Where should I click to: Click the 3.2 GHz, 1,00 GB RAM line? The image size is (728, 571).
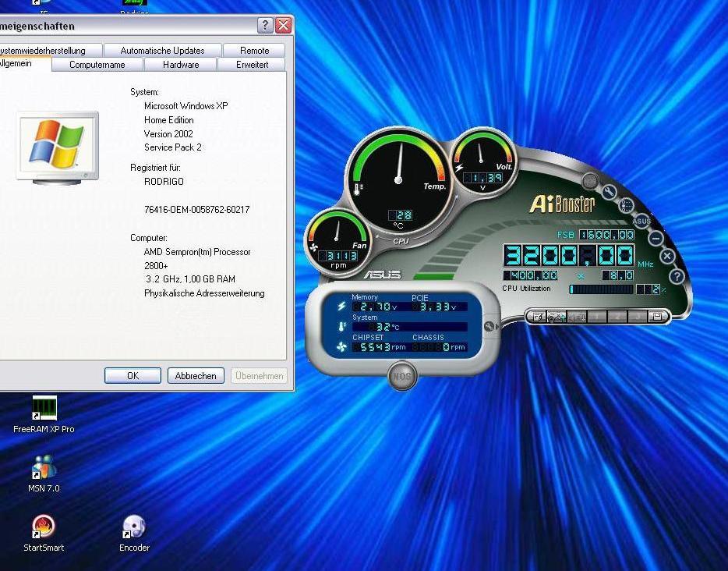tap(190, 279)
